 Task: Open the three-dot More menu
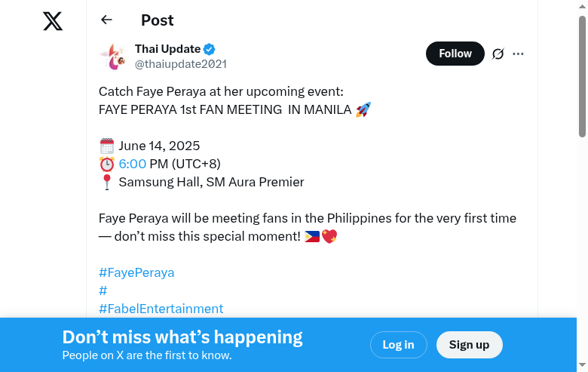coord(518,54)
